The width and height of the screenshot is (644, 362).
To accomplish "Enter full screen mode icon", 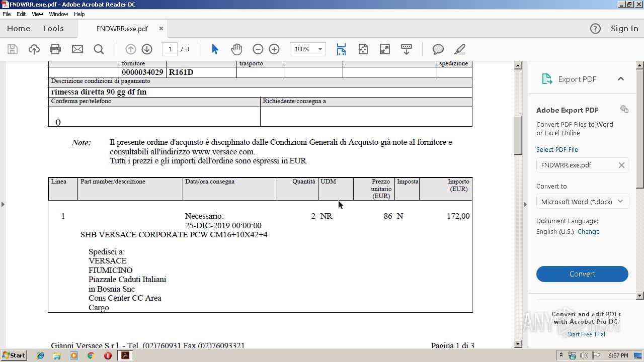I will (x=384, y=49).
